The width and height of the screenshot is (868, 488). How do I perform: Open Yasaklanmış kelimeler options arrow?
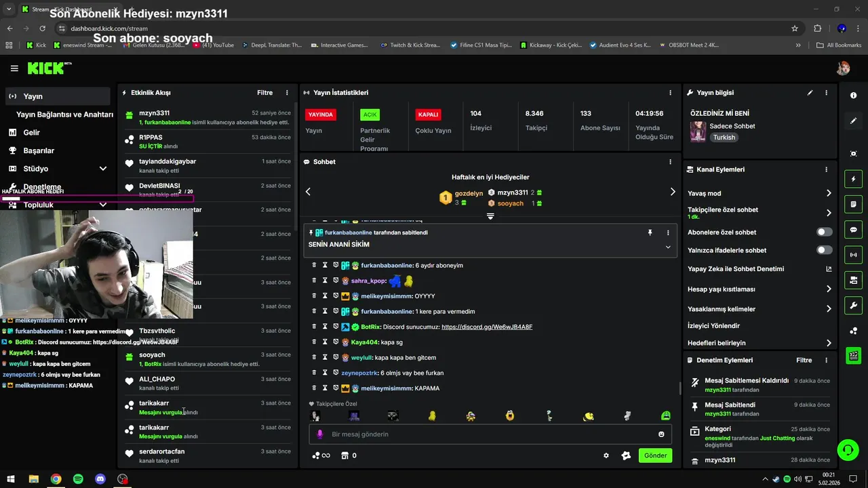coord(829,309)
